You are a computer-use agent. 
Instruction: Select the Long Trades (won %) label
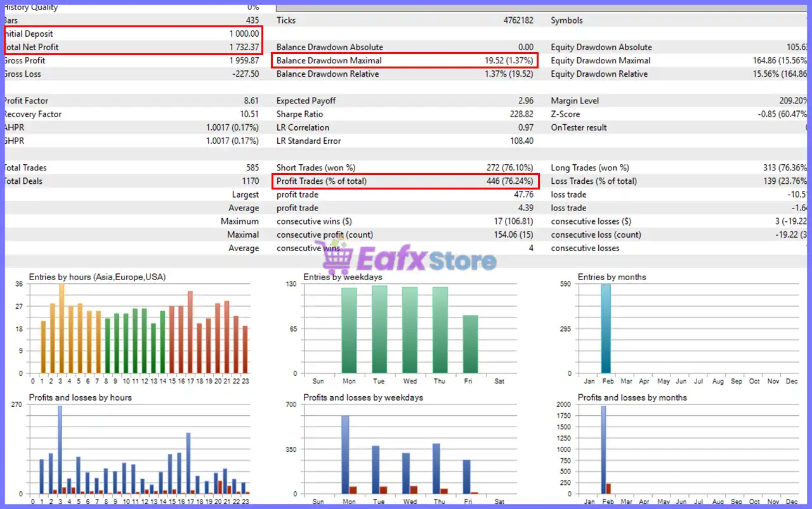pyautogui.click(x=590, y=167)
